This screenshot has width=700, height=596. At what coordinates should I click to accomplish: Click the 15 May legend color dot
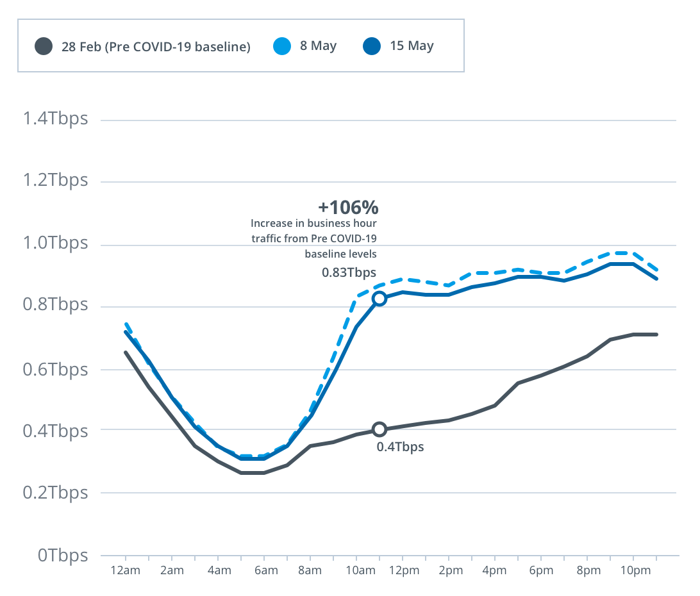pos(372,46)
